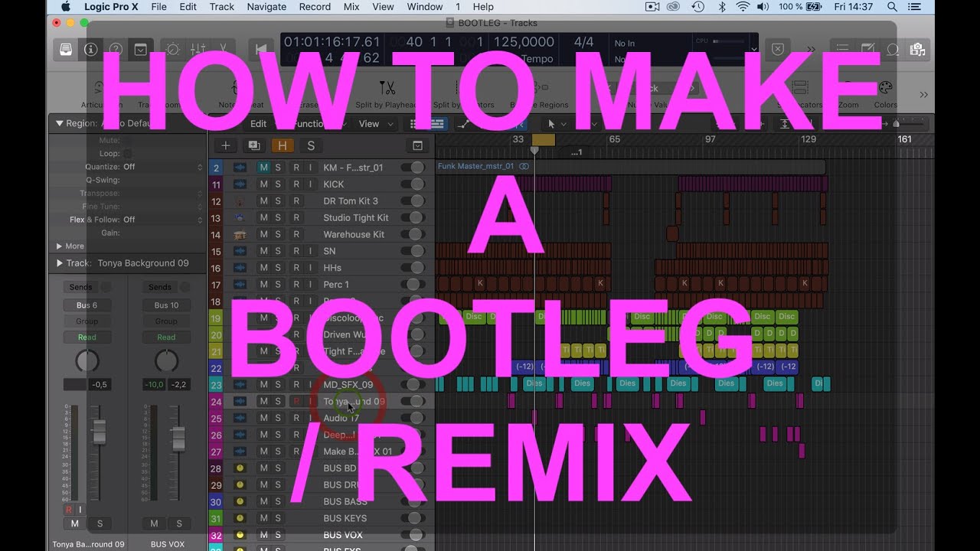980x551 pixels.
Task: Click Group slot on Tonya Background strip
Action: (x=87, y=321)
